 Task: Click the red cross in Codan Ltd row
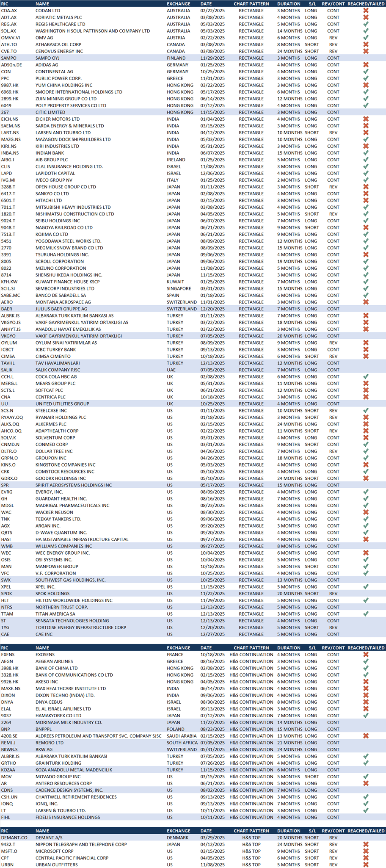coord(366,11)
